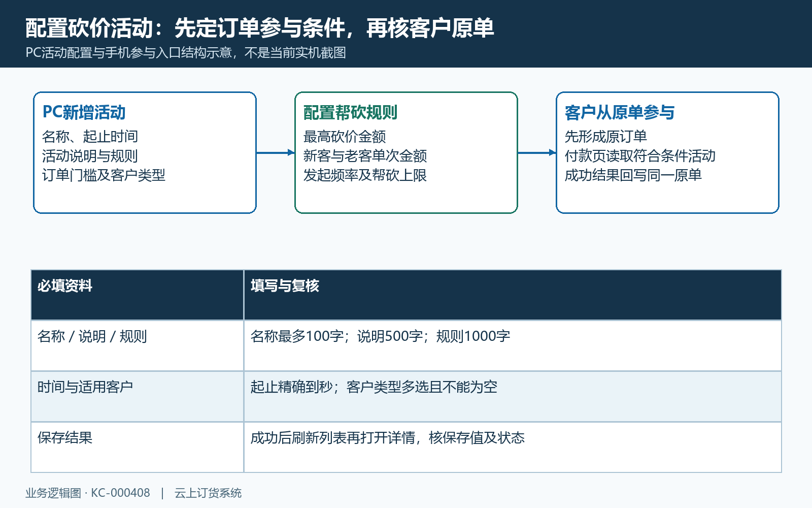Select the cell 起止精确到秒；客户类型多选且不能为空
Image resolution: width=812 pixels, height=508 pixels.
click(x=513, y=397)
